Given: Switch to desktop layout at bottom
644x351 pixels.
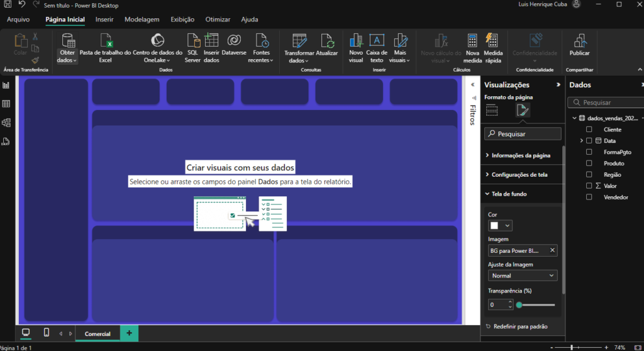Looking at the screenshot, I should coord(25,333).
